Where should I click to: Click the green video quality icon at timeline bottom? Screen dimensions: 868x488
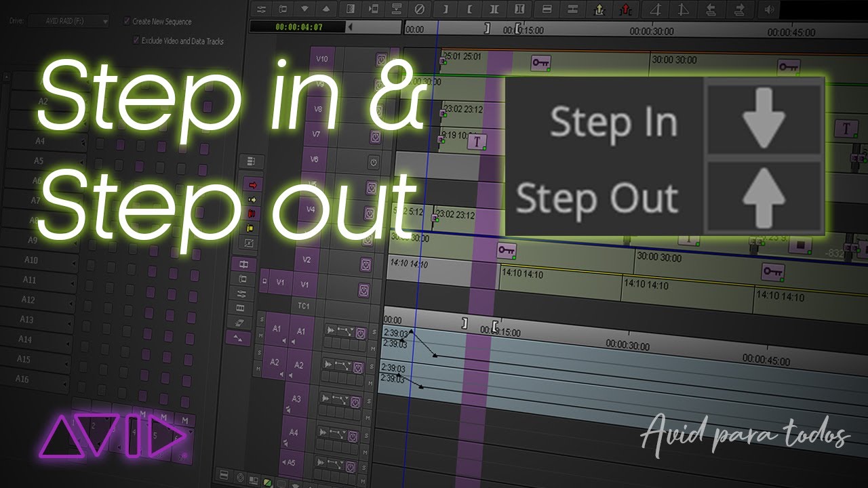[268, 483]
